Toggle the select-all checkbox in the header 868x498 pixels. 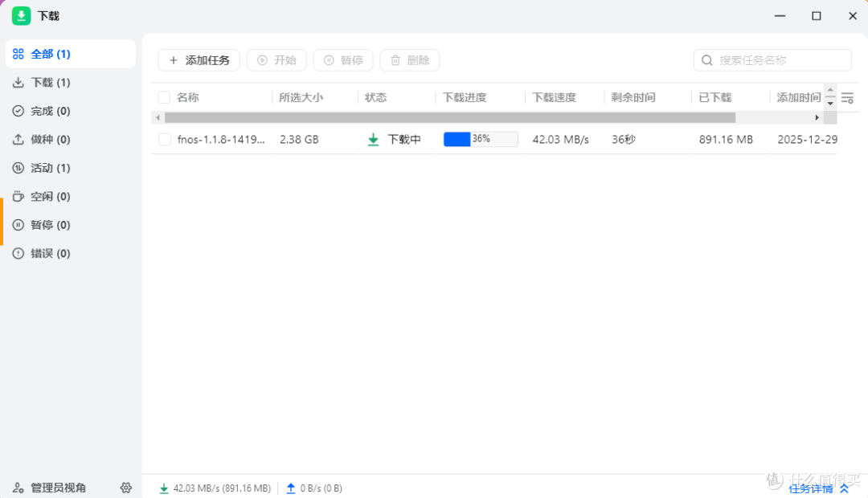click(x=165, y=97)
